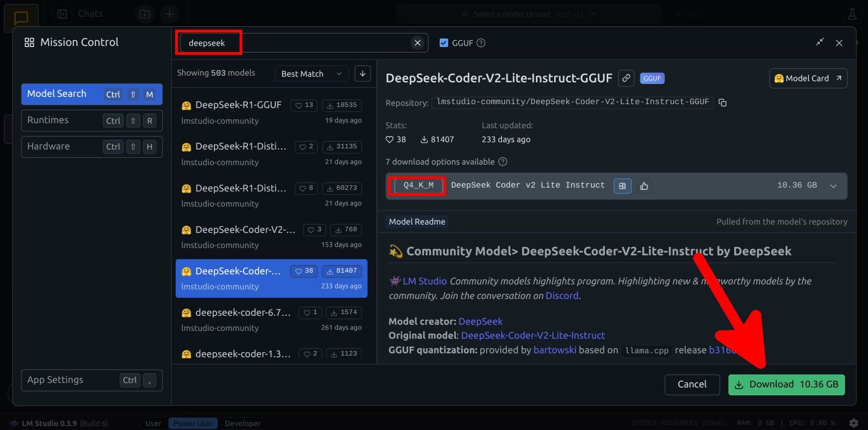This screenshot has width=868, height=430.
Task: Select the DeepSeek-R1-Disti model with 60273 downloads
Action: 271,195
